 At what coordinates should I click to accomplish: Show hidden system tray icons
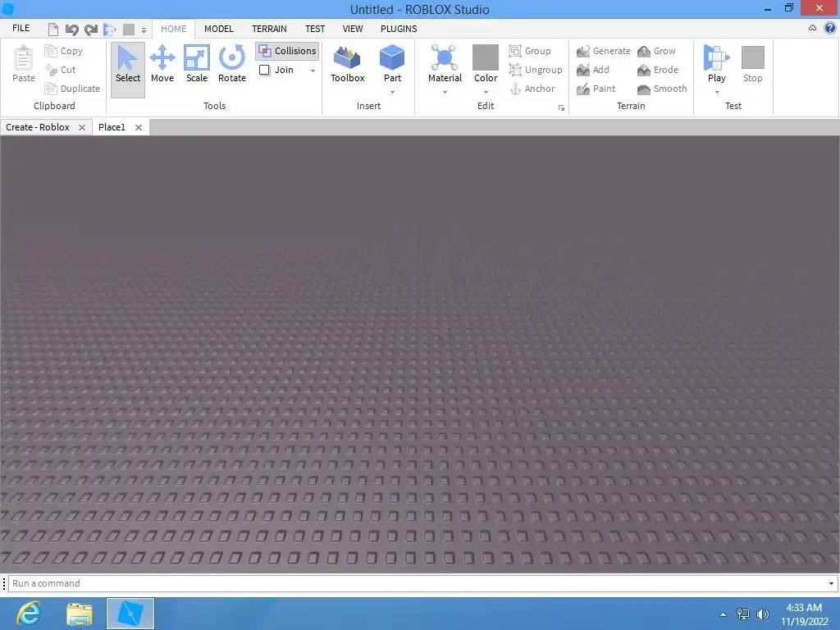(x=724, y=614)
